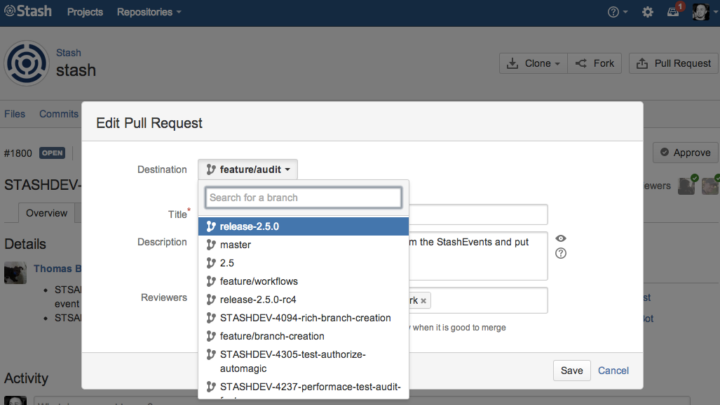Cancel editing the pull request
Screen dimensions: 720x405
613,371
